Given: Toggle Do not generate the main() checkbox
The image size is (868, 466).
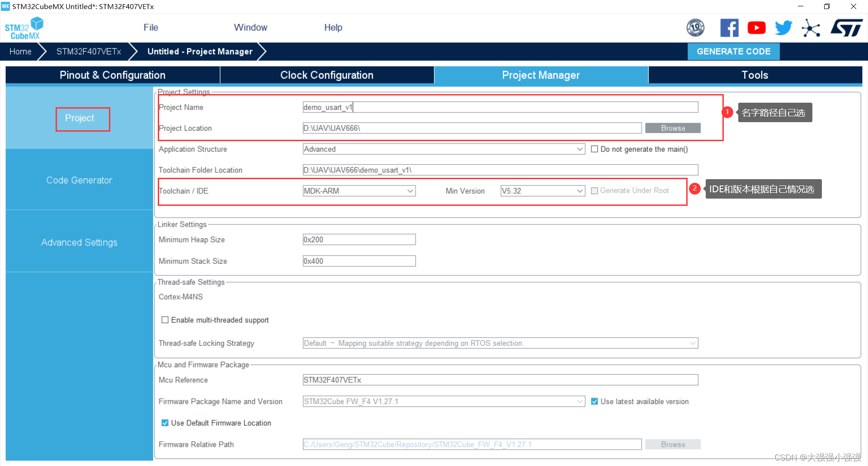Looking at the screenshot, I should (x=594, y=149).
